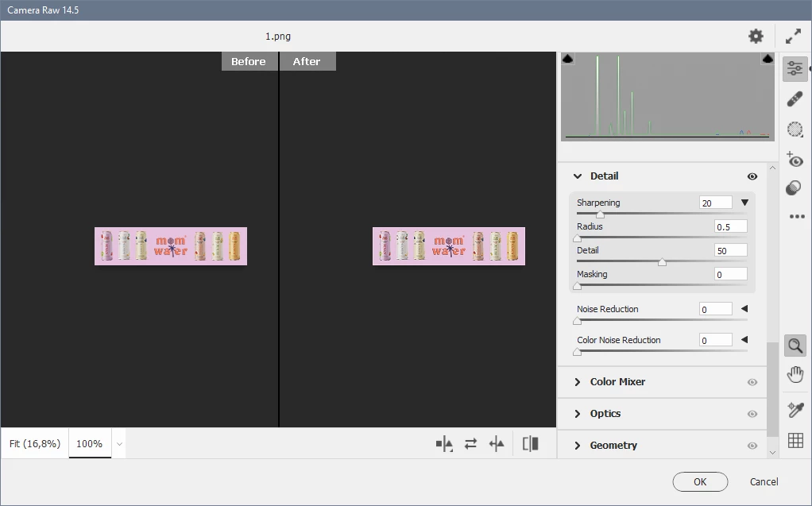Hide Detail panel edits with eye
Screen dimensions: 812x506
752,176
